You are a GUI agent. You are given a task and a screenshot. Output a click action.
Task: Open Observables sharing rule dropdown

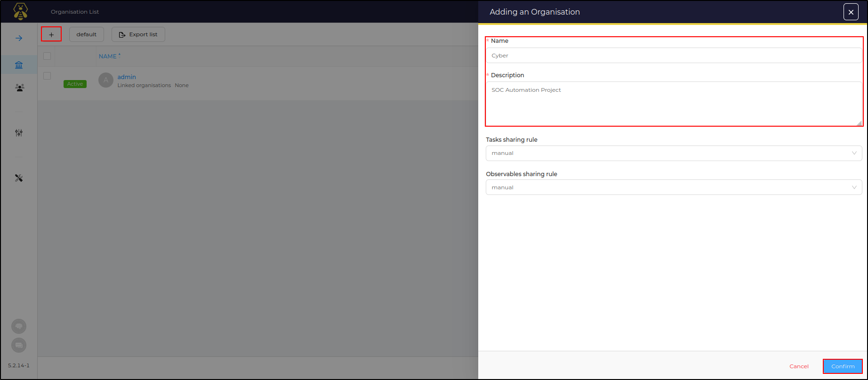tap(674, 187)
